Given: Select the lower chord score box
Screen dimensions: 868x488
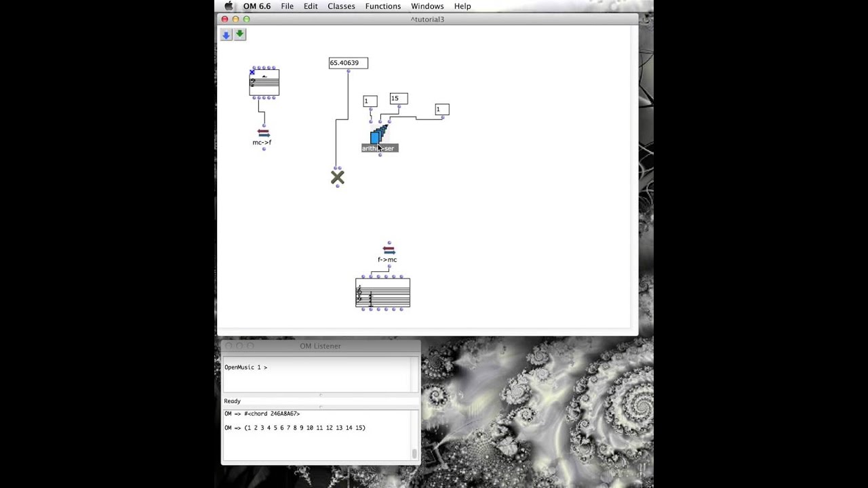Looking at the screenshot, I should click(x=382, y=293).
